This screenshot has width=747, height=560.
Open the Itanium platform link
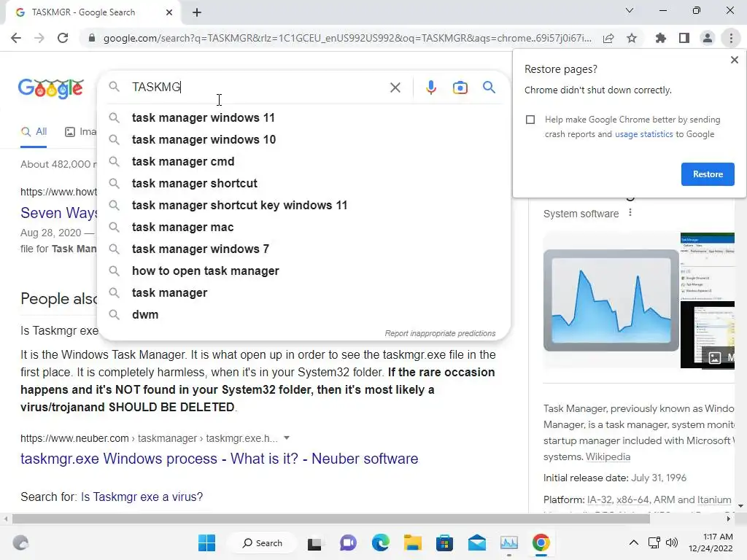pyautogui.click(x=713, y=499)
